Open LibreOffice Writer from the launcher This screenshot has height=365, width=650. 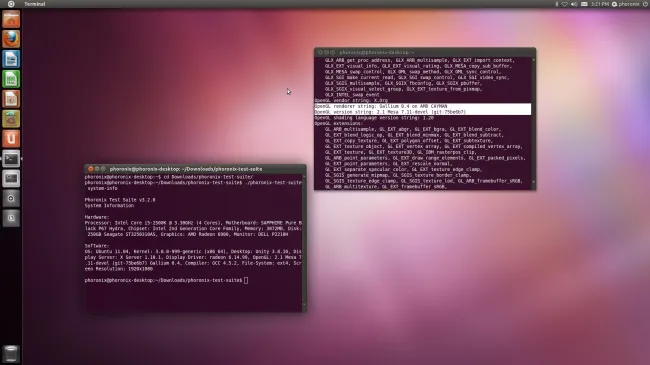click(x=11, y=59)
